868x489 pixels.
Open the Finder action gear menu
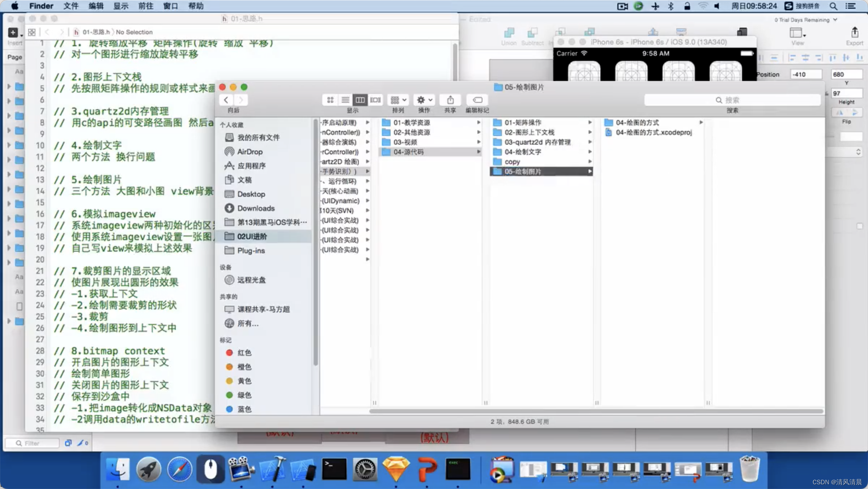tap(425, 100)
